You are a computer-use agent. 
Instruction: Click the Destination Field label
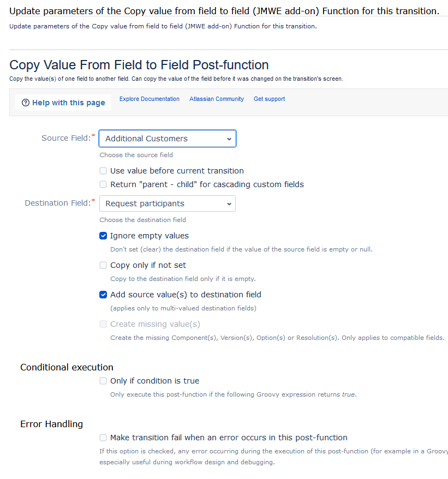coord(57,203)
